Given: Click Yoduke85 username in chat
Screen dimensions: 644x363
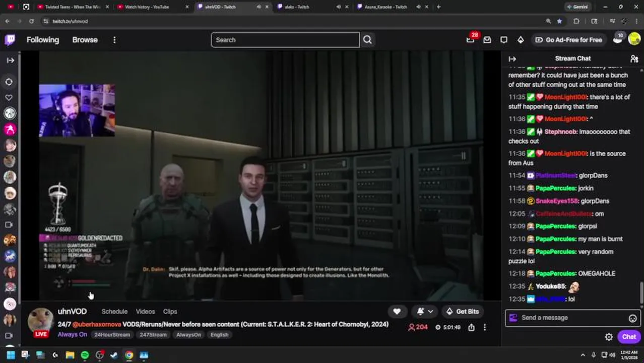Looking at the screenshot, I should coord(550,286).
